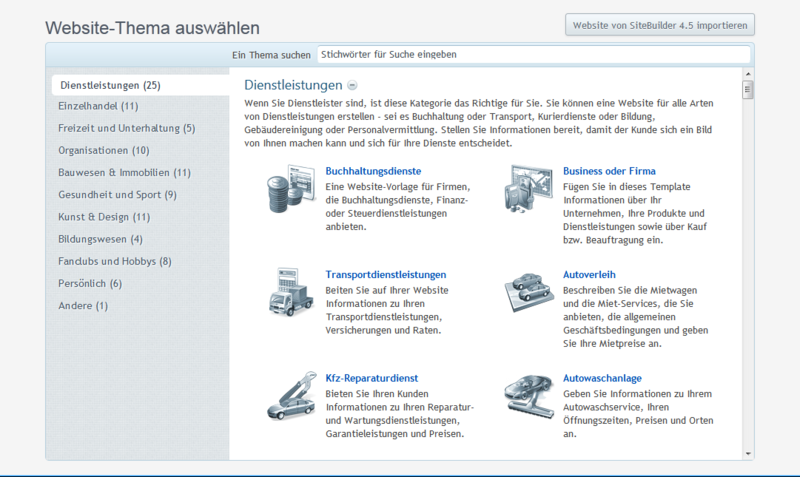Click the Autoverleih cars icon
800x477 pixels.
click(x=529, y=291)
